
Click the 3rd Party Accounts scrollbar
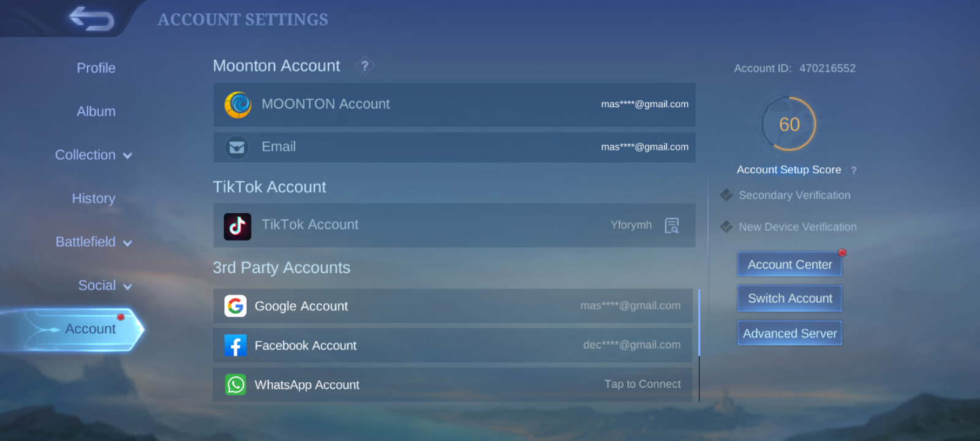tap(699, 345)
